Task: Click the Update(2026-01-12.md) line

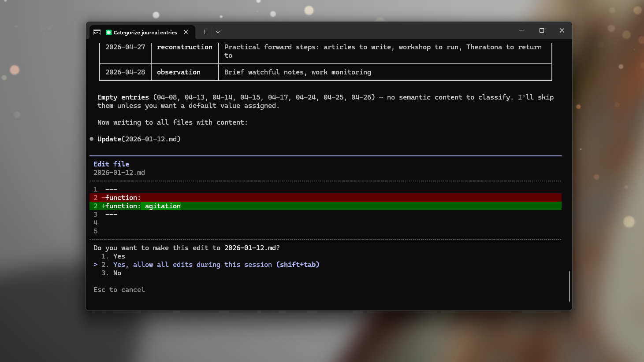Action: pyautogui.click(x=139, y=139)
